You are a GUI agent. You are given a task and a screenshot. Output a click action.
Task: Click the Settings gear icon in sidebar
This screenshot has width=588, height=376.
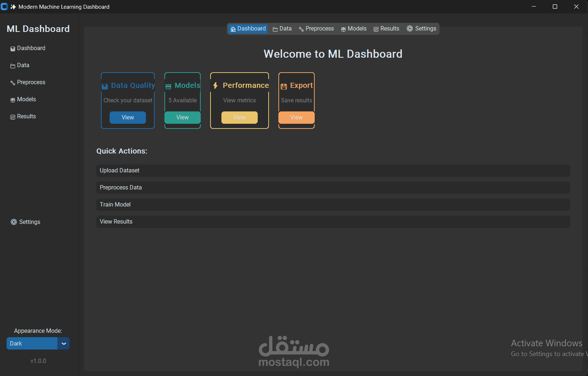coord(14,222)
